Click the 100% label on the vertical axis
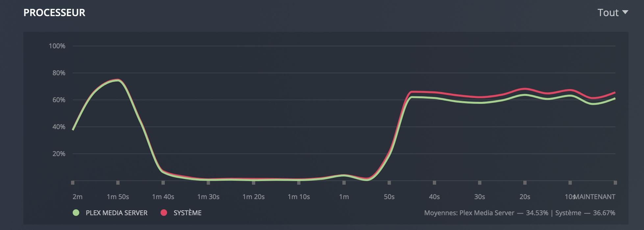The height and width of the screenshot is (230, 644). click(57, 46)
